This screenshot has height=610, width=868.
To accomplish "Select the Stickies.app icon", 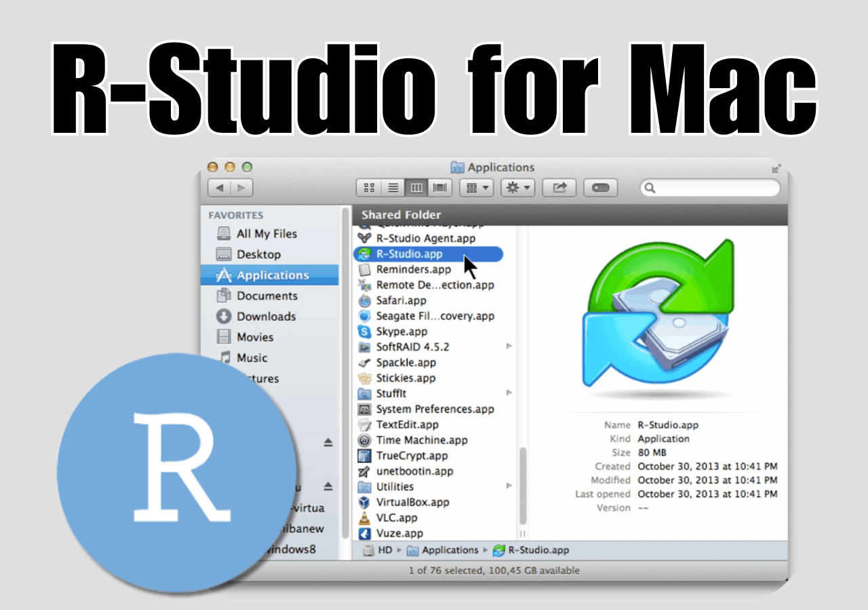I will click(365, 378).
